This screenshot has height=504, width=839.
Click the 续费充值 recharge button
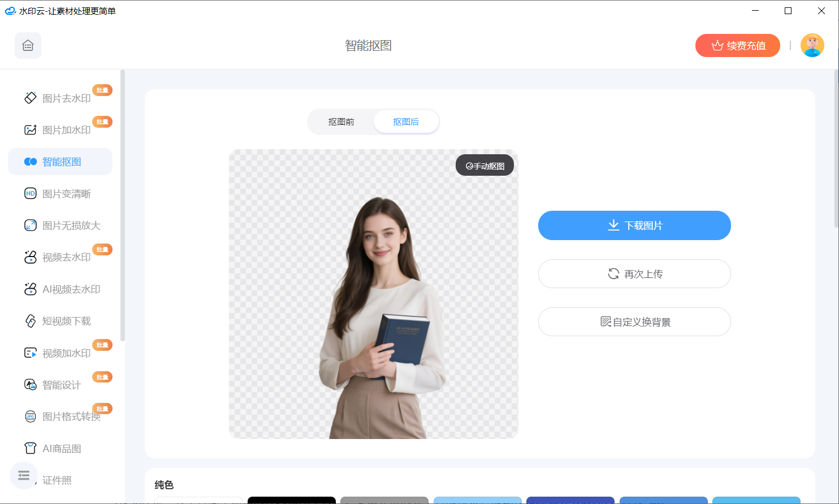[x=737, y=46]
